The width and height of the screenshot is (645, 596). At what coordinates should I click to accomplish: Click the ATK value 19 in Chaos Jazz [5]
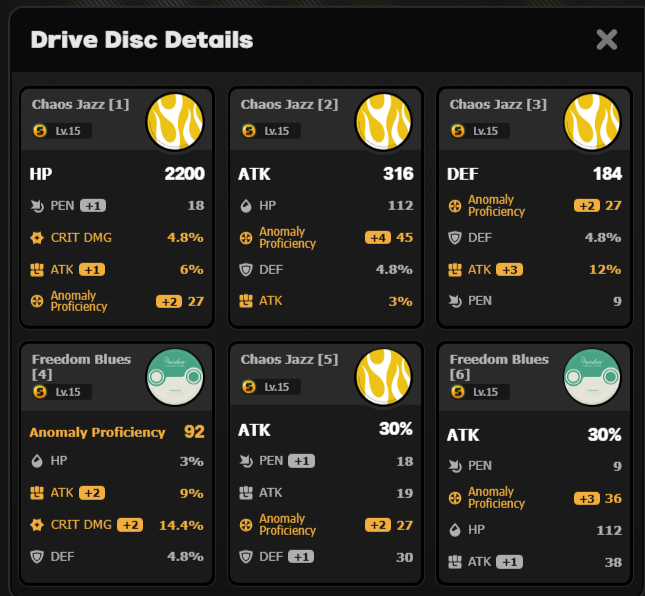[405, 493]
